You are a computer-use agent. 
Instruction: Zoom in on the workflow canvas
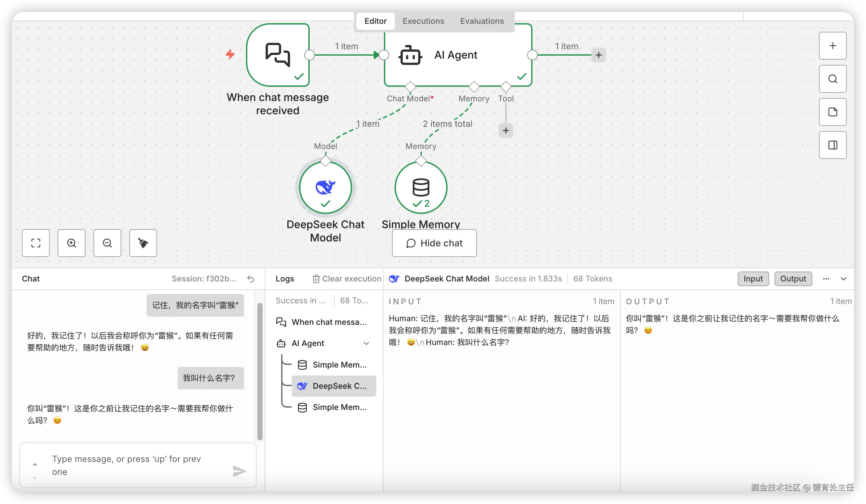pos(72,243)
